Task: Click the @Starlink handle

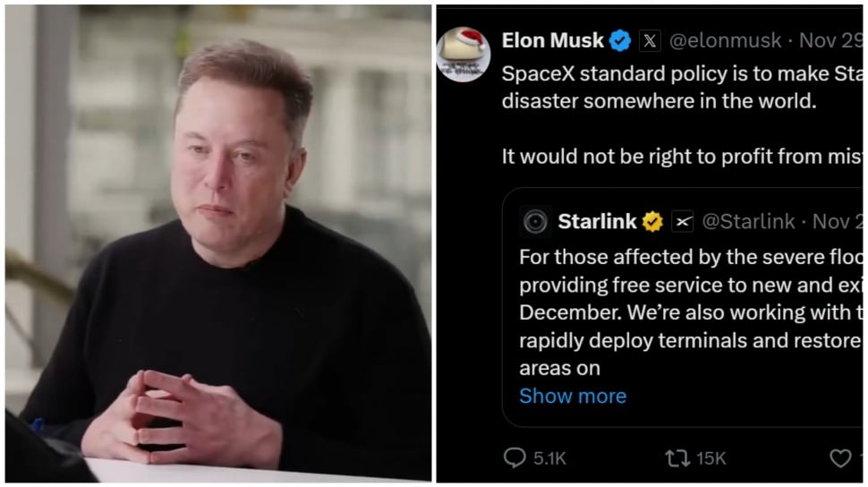Action: tap(749, 221)
